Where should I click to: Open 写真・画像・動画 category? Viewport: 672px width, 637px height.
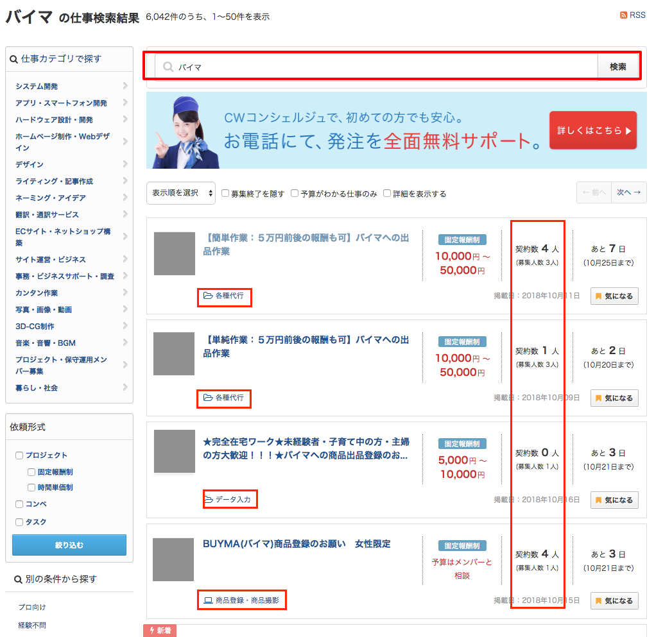click(44, 310)
